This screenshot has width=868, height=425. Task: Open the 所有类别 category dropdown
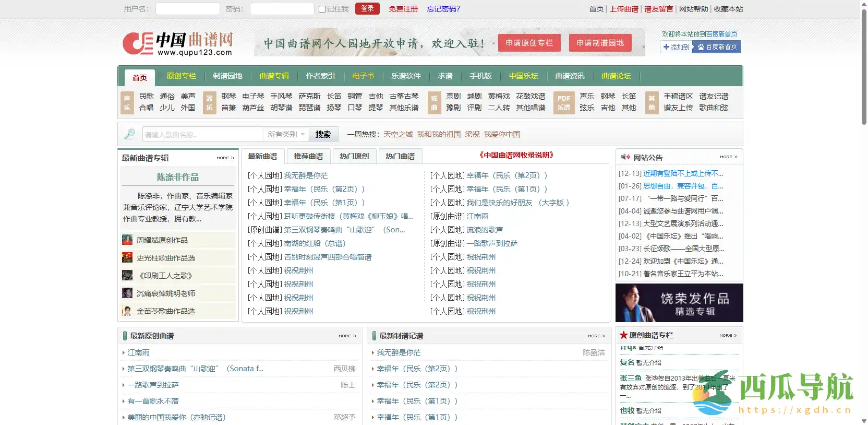coord(285,134)
